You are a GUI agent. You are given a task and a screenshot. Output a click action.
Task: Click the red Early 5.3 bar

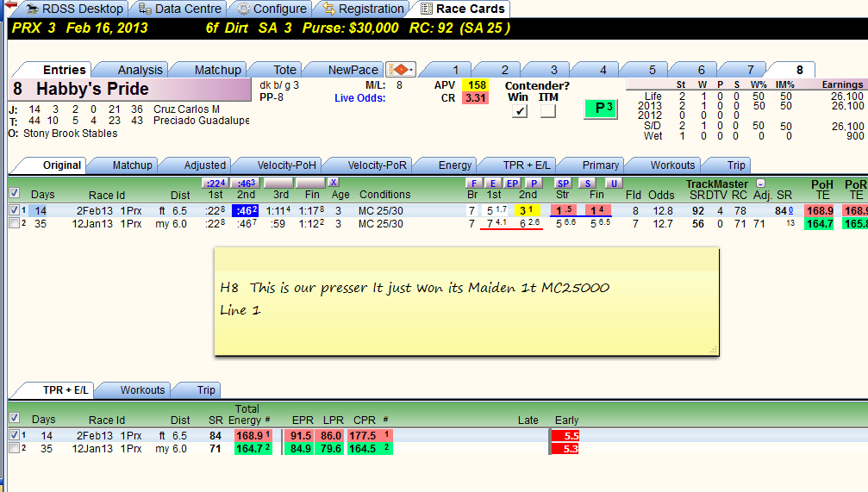[x=564, y=448]
